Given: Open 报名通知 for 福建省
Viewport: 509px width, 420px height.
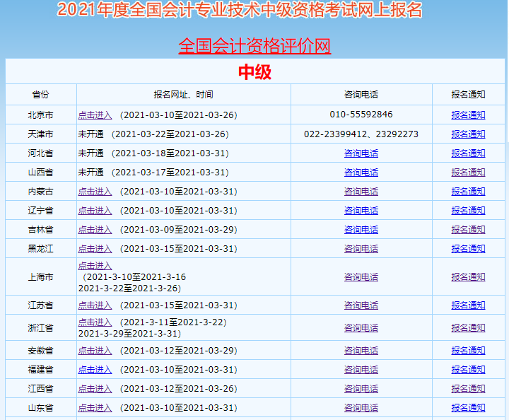Looking at the screenshot, I should [468, 370].
